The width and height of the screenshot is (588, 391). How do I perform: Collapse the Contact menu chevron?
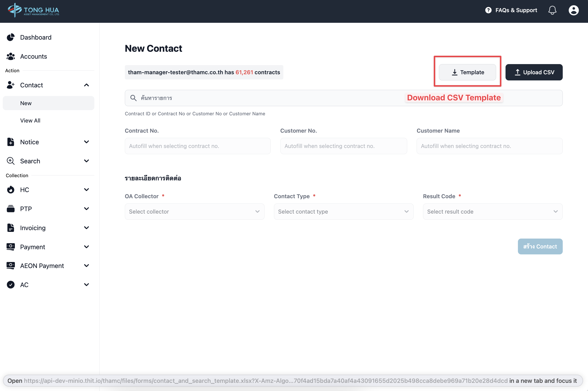pyautogui.click(x=86, y=85)
